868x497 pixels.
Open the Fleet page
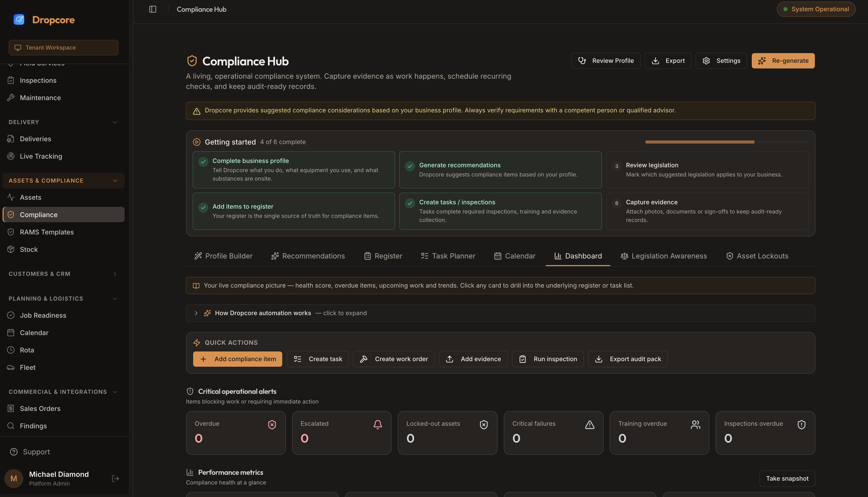[64, 368]
